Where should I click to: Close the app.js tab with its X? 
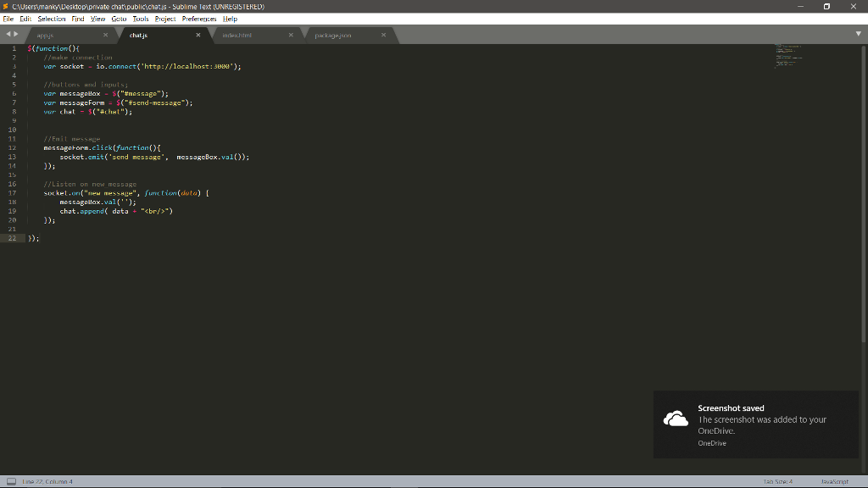(107, 36)
